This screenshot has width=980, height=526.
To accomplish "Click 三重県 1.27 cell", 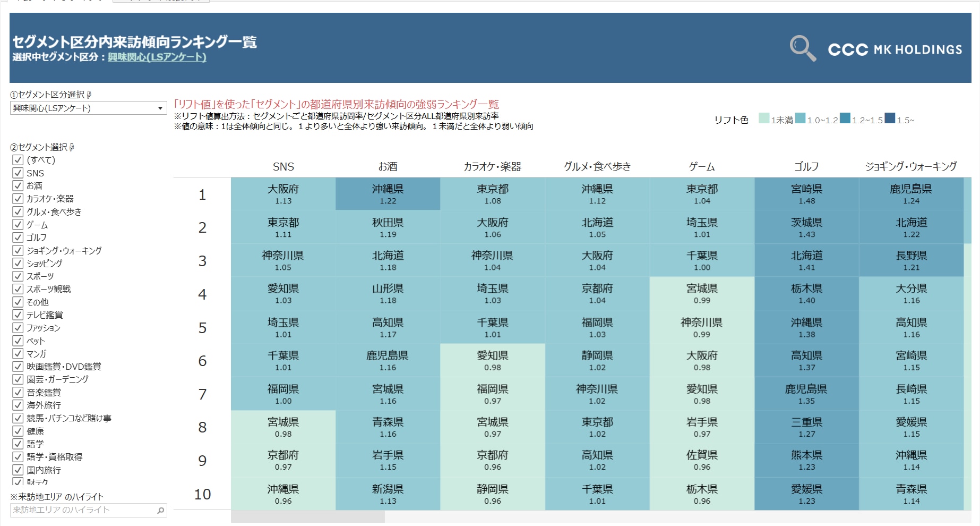I will 806,427.
